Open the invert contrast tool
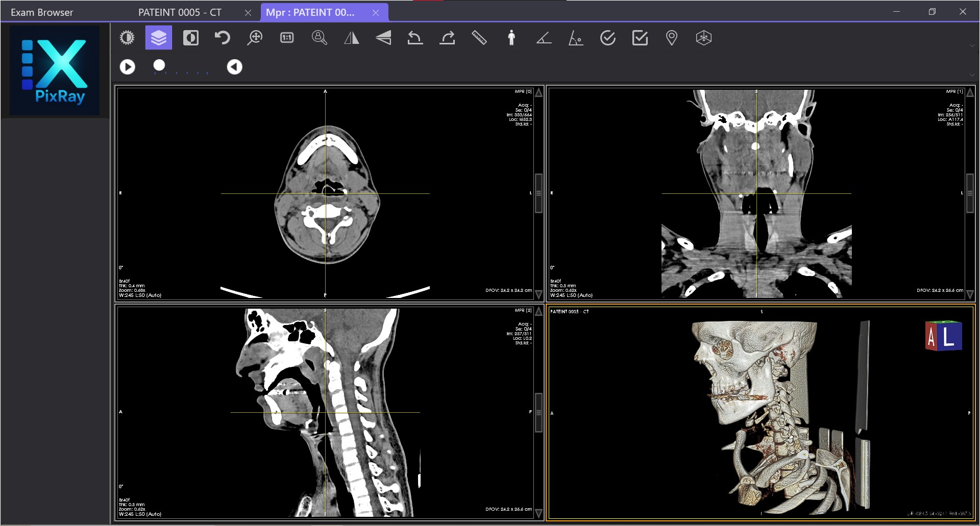 pyautogui.click(x=191, y=37)
